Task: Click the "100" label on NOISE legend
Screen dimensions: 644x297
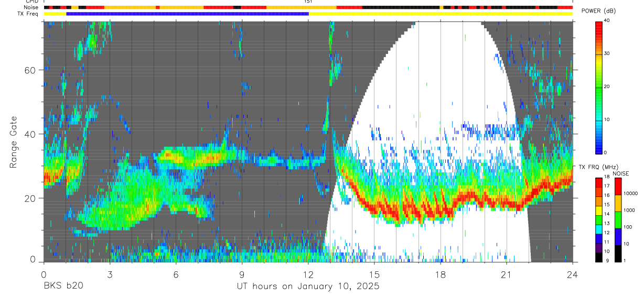Action: click(627, 227)
